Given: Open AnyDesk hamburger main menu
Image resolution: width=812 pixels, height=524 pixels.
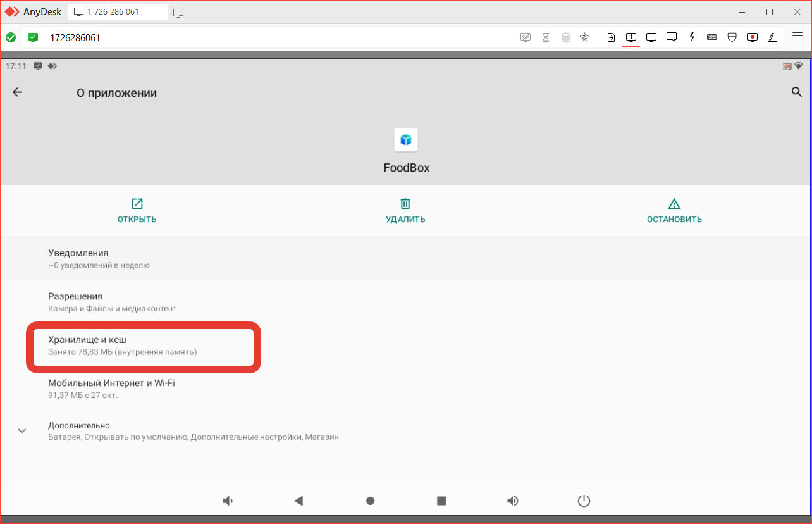Looking at the screenshot, I should (797, 37).
